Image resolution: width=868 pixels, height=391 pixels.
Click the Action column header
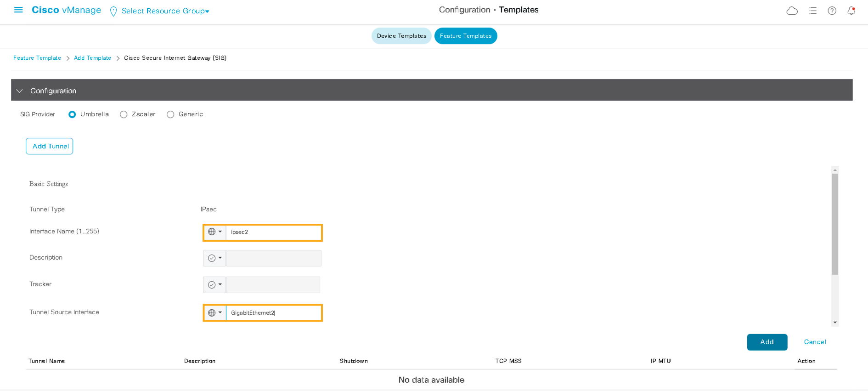coord(806,361)
